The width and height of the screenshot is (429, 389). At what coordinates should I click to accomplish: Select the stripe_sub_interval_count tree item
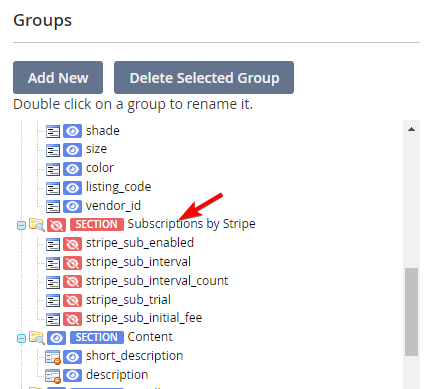click(x=157, y=281)
